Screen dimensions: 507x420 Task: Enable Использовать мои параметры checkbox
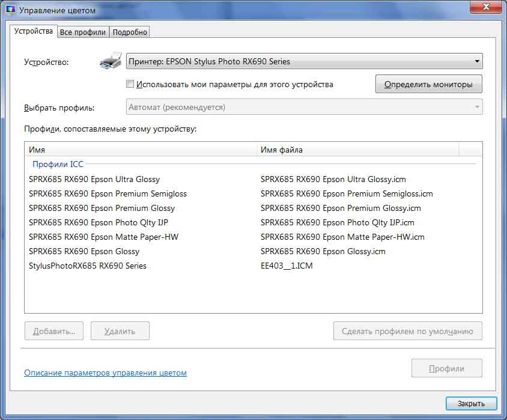tap(130, 84)
